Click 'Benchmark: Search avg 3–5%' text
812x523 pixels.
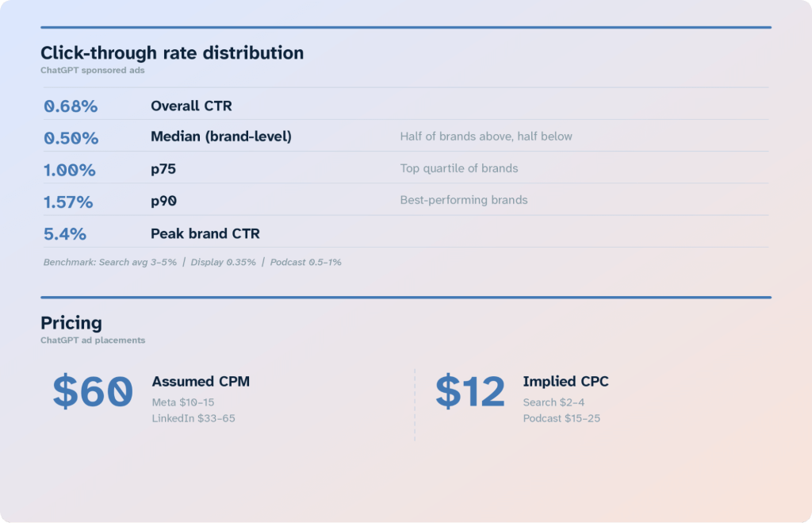pyautogui.click(x=110, y=262)
